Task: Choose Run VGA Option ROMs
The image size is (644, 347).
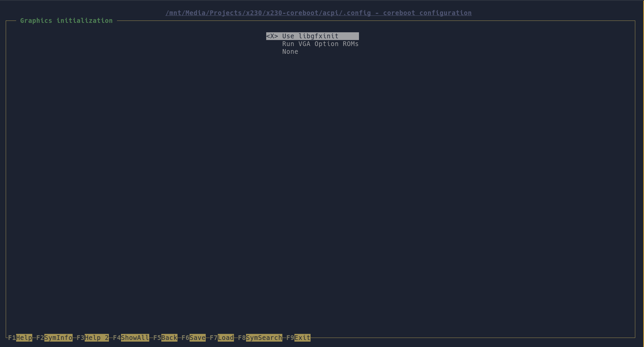Action: click(x=320, y=44)
